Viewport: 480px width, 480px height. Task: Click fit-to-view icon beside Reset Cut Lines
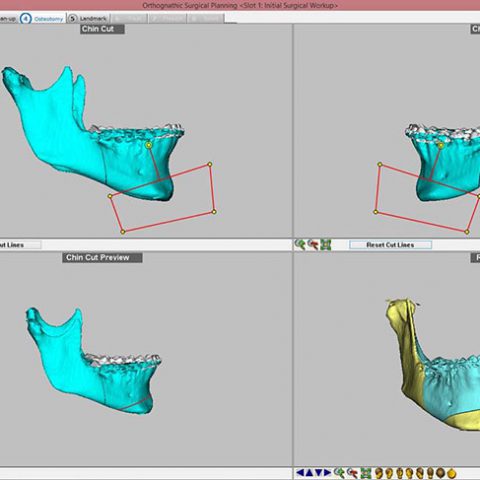(x=326, y=245)
